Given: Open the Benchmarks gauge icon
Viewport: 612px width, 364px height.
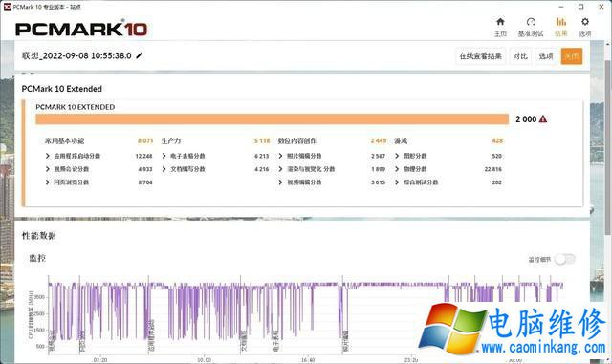Looking at the screenshot, I should point(531,22).
